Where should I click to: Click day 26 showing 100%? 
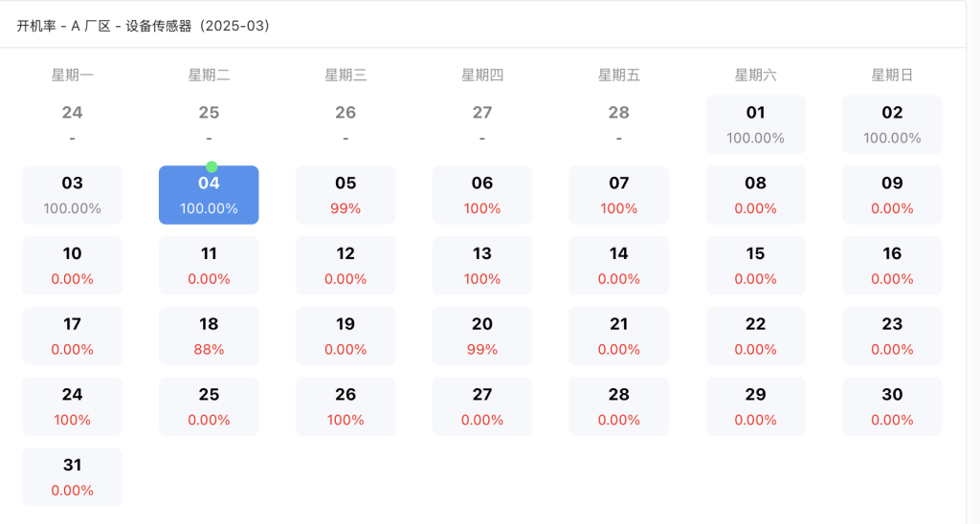(345, 406)
